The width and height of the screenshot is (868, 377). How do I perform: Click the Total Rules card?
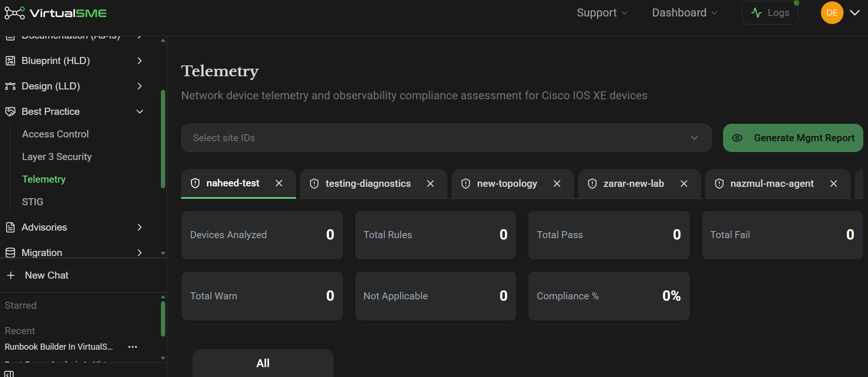point(435,235)
